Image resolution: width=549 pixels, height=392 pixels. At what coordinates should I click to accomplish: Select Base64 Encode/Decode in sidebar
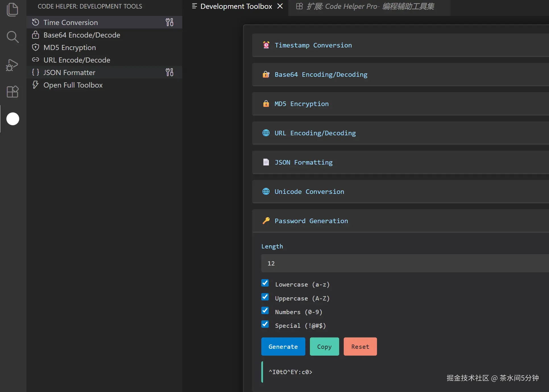click(82, 35)
